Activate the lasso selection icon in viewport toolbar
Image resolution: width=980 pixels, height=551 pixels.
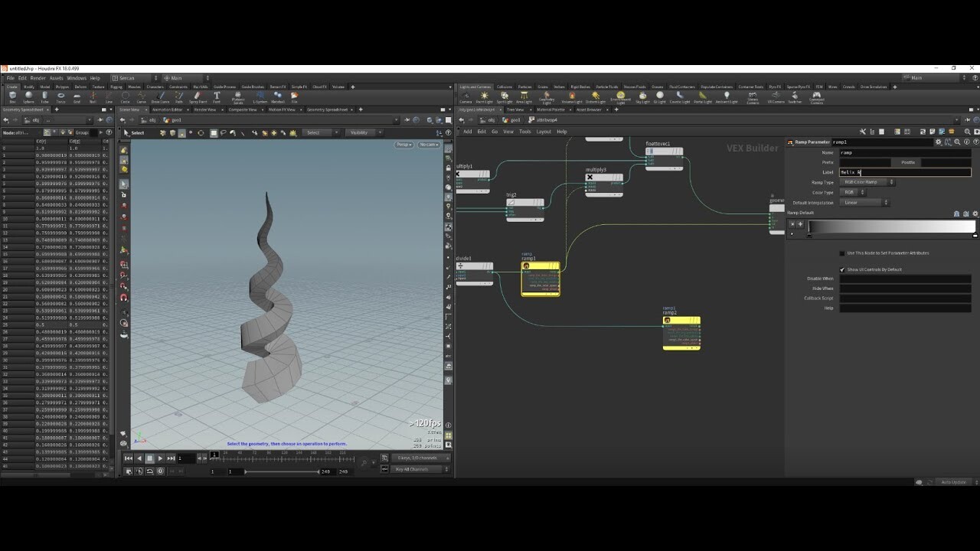click(x=223, y=132)
